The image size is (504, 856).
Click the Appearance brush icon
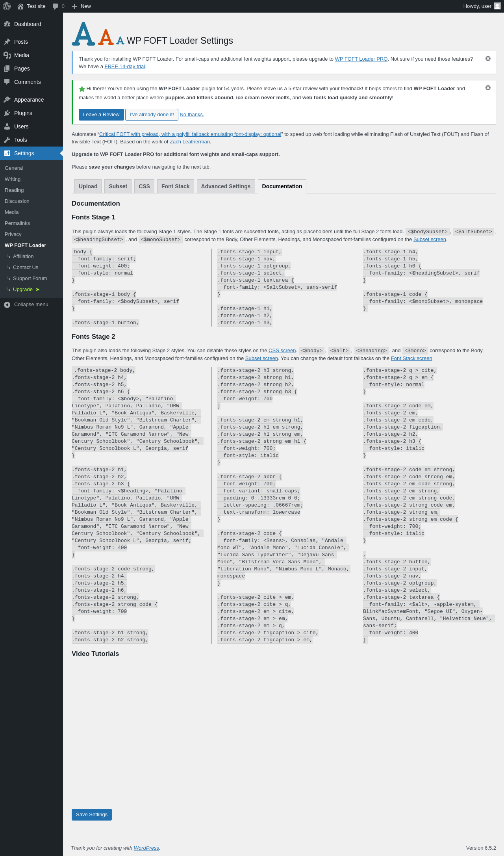tap(7, 100)
